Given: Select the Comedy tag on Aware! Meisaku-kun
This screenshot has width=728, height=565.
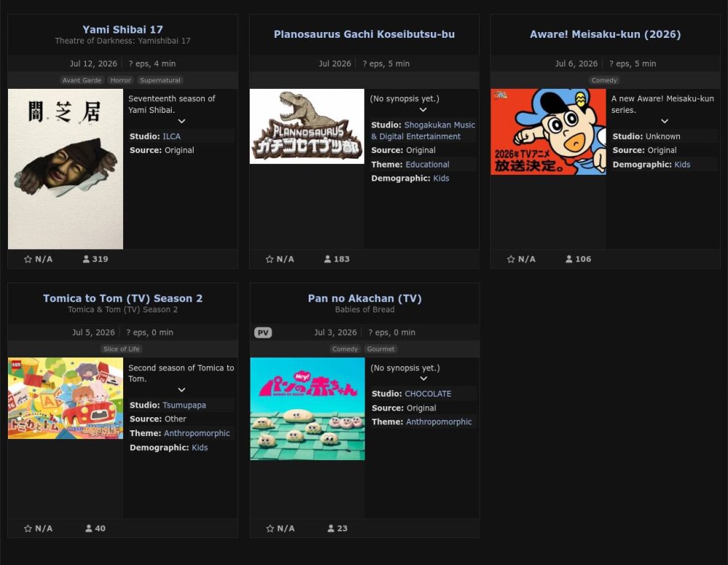Looking at the screenshot, I should [x=604, y=80].
